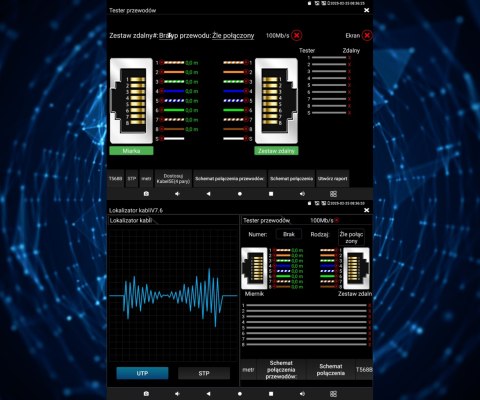This screenshot has height=400, width=480.
Task: Click the green Zestaw zdalny button
Action: point(276,151)
